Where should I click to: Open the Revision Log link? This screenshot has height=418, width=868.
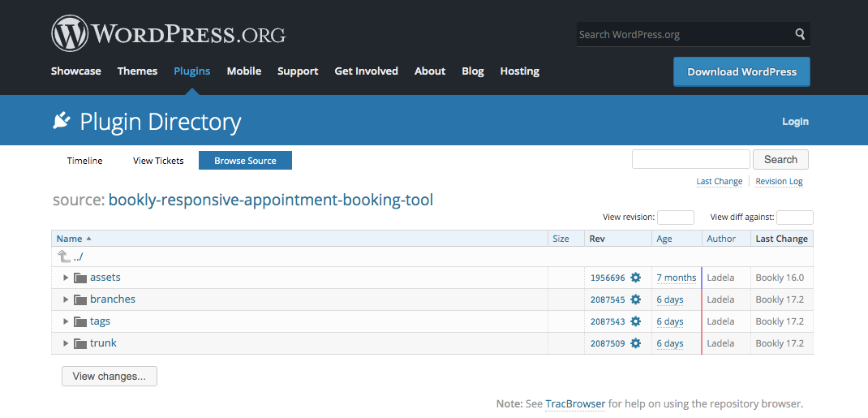point(779,181)
